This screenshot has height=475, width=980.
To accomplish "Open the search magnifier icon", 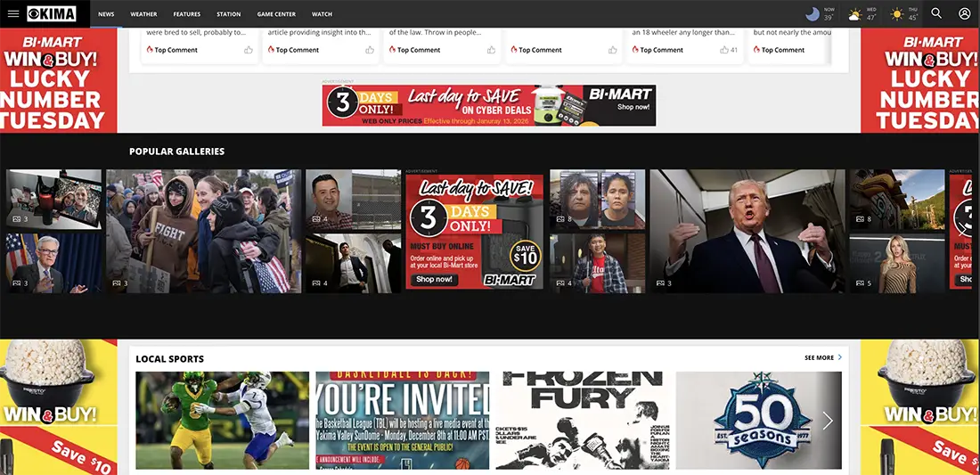I will click(x=936, y=13).
